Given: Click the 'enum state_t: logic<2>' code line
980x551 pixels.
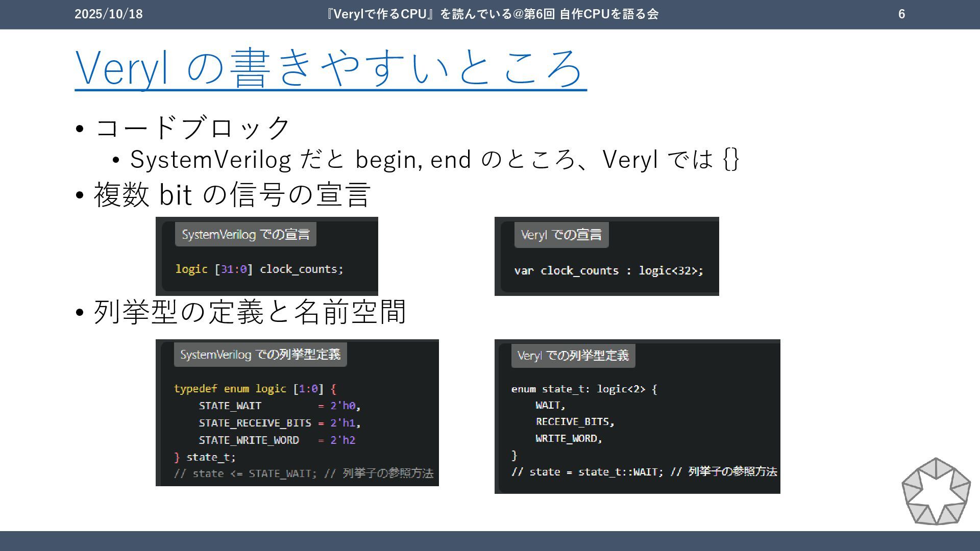Looking at the screenshot, I should coord(584,389).
